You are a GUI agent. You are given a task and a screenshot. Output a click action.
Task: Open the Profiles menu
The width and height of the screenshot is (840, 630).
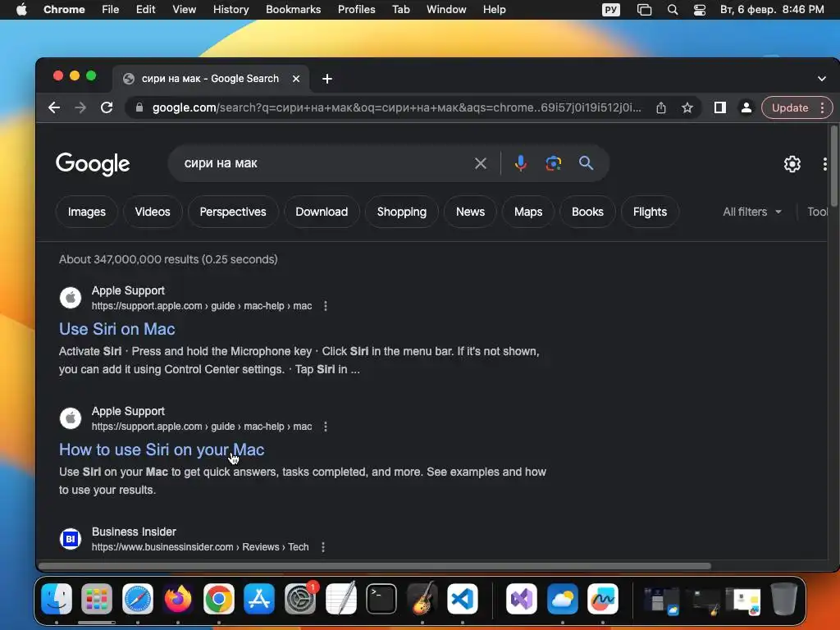click(356, 10)
